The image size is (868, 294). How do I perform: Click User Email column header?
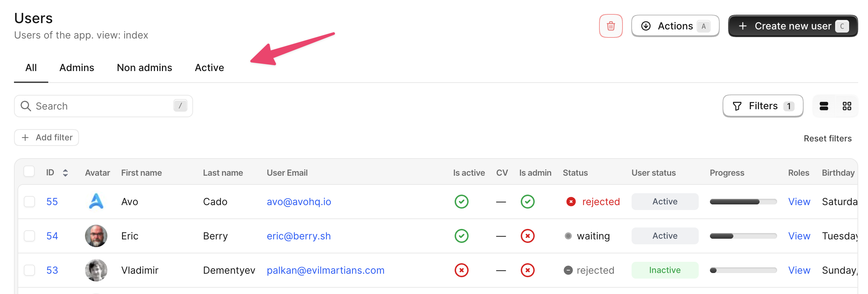(x=287, y=173)
